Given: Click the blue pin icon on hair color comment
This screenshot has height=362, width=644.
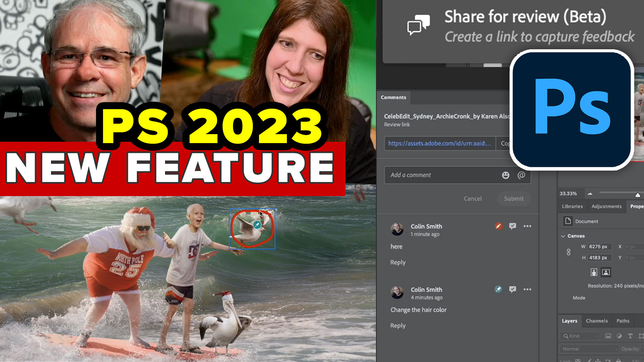Looking at the screenshot, I should click(x=498, y=289).
